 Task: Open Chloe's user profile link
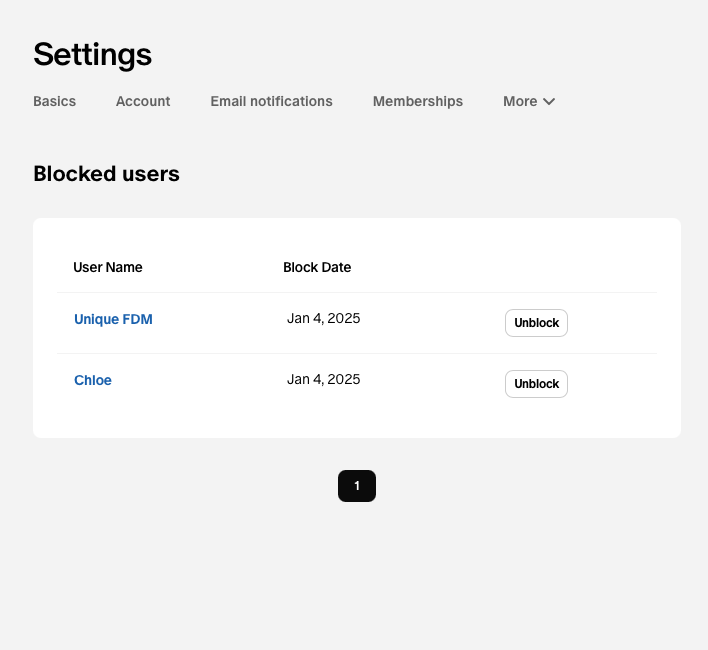pos(93,380)
